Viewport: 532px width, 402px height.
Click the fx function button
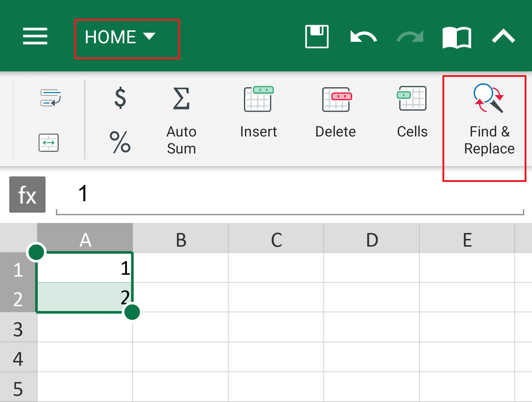click(x=27, y=195)
